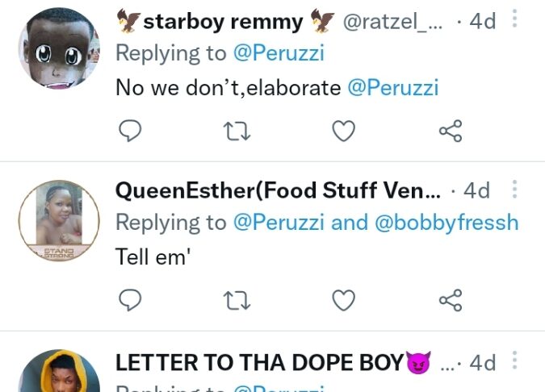Open QueenEsther's profile picture

click(59, 219)
